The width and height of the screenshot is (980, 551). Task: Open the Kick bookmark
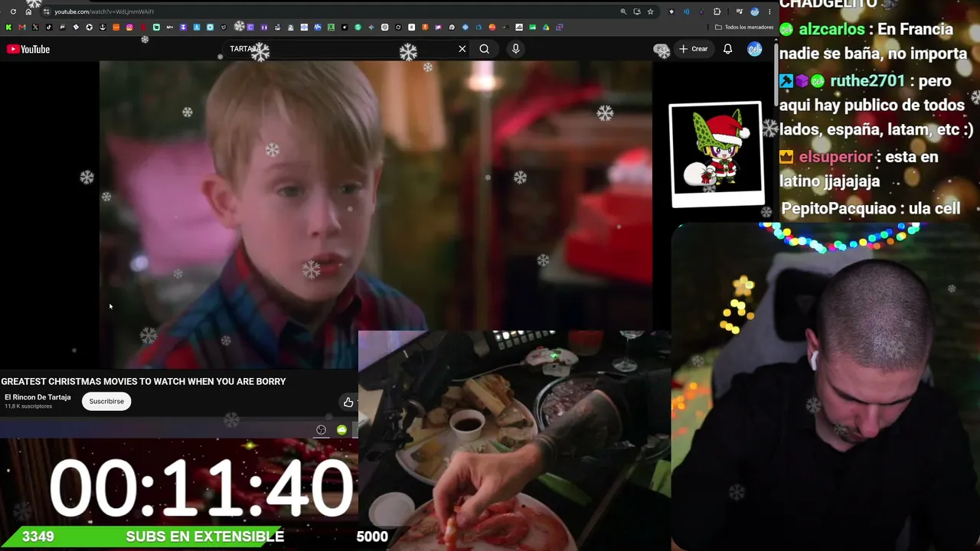(8, 28)
